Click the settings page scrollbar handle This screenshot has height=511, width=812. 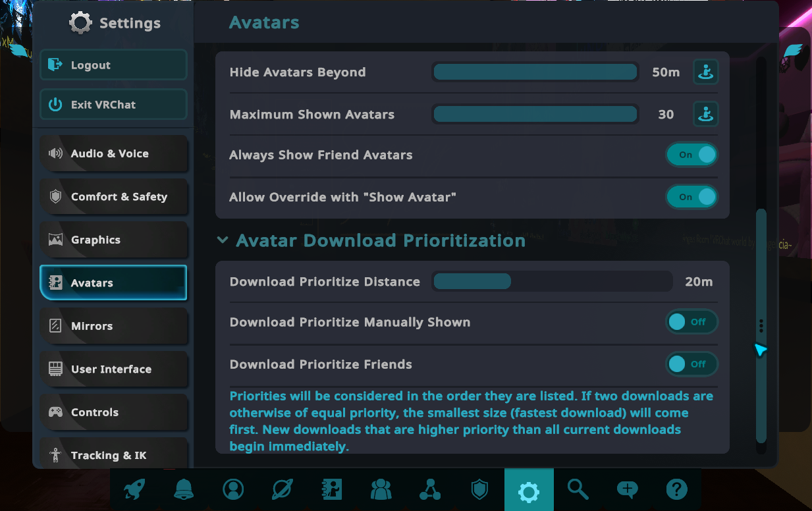pos(761,325)
